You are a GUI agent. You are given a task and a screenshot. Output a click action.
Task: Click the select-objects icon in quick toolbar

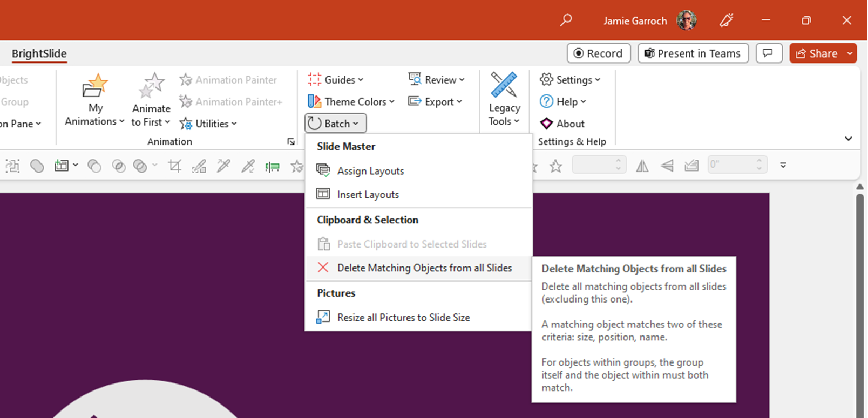coord(12,166)
